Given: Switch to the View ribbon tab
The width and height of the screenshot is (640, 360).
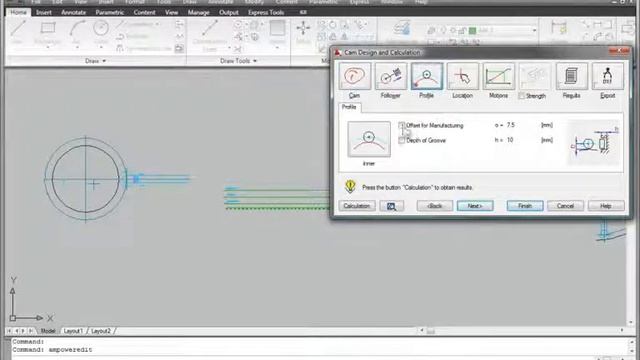Looking at the screenshot, I should (171, 12).
